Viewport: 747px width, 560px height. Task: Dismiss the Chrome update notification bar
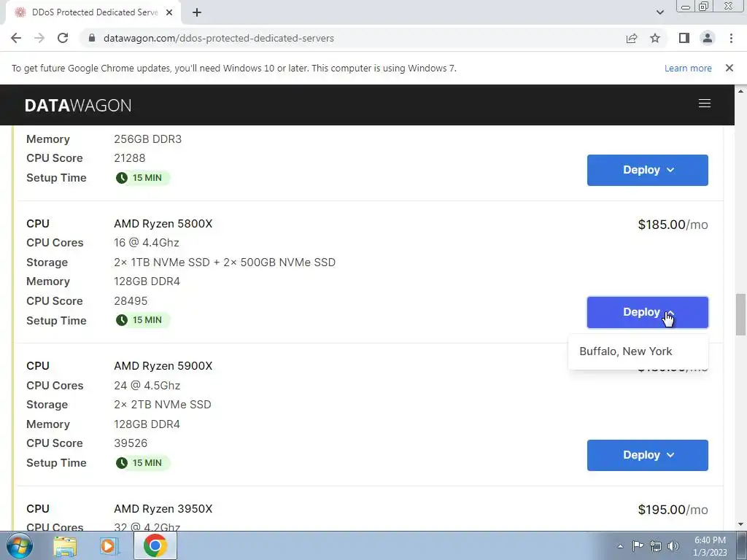729,68
